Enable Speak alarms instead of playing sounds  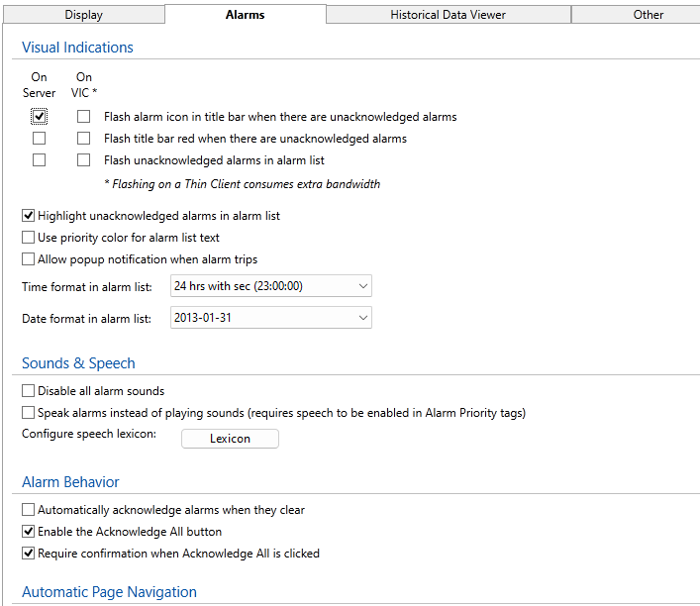click(29, 413)
